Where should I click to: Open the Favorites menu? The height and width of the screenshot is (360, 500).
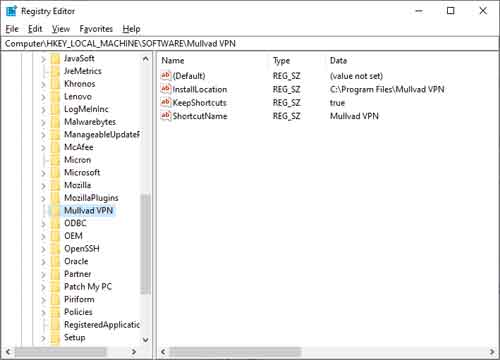(96, 29)
